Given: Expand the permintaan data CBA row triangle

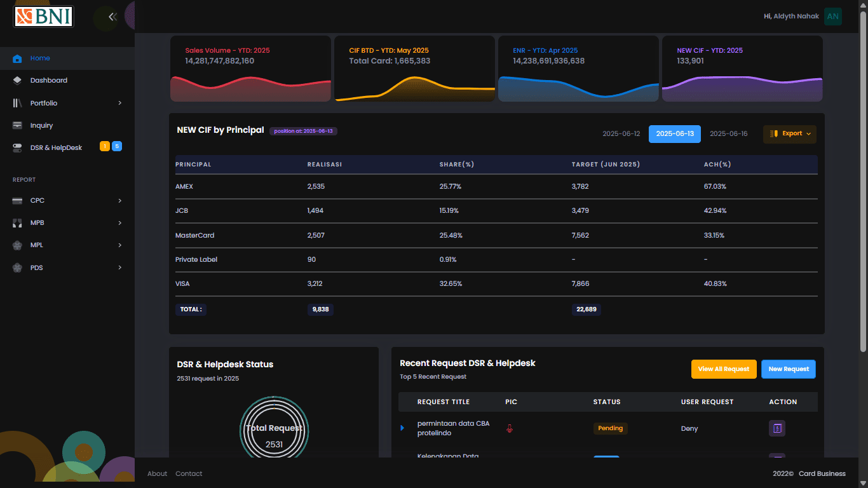Looking at the screenshot, I should (x=402, y=428).
